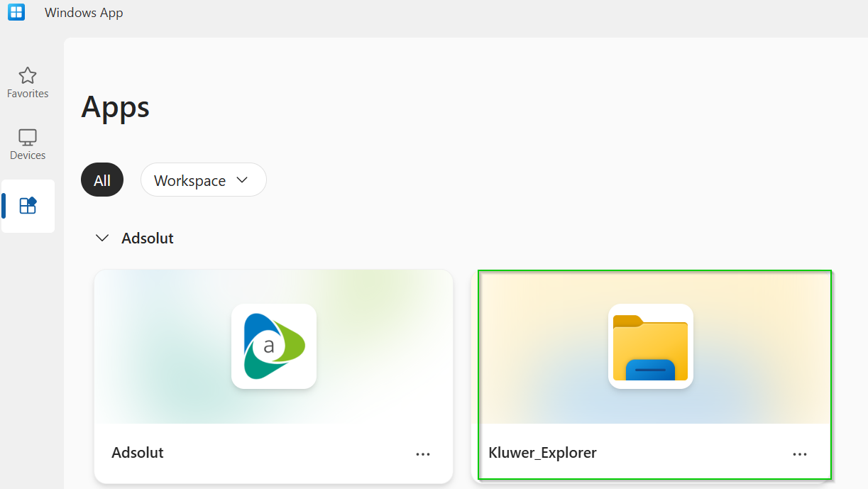Click the Adsolut group header label
868x489 pixels.
(x=148, y=238)
